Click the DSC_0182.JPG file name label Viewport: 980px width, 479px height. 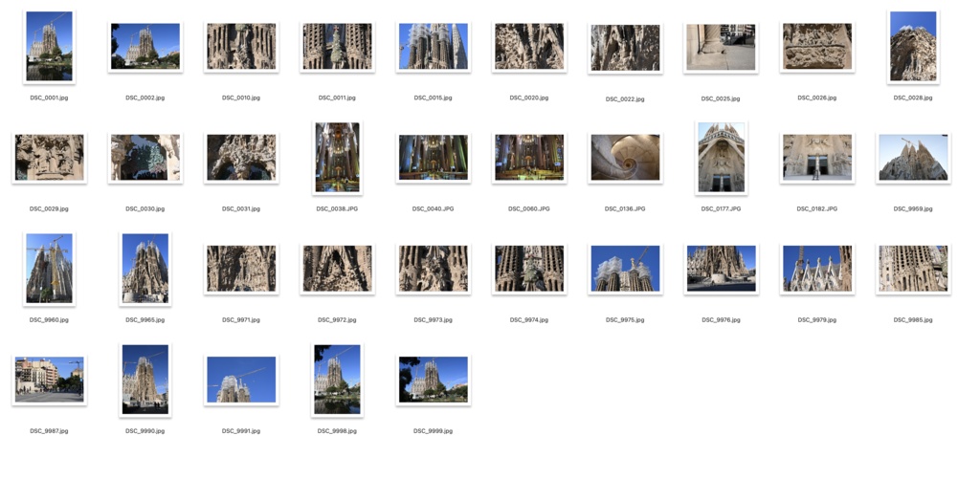tap(817, 209)
